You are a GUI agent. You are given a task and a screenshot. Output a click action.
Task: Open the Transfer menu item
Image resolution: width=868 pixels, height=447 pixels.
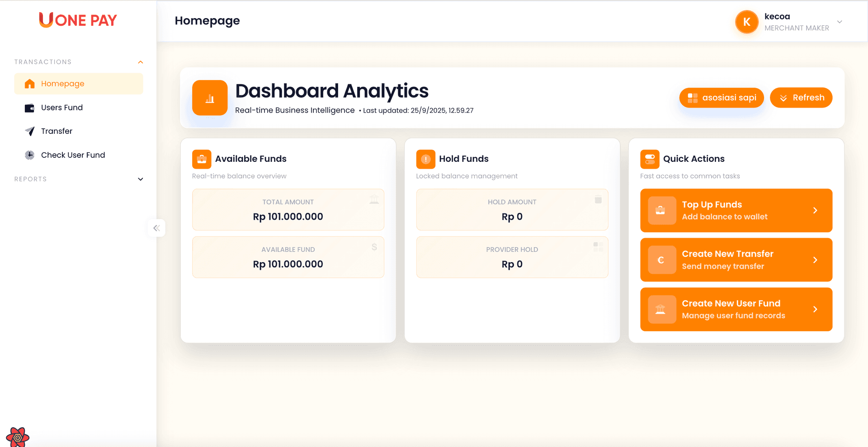57,131
